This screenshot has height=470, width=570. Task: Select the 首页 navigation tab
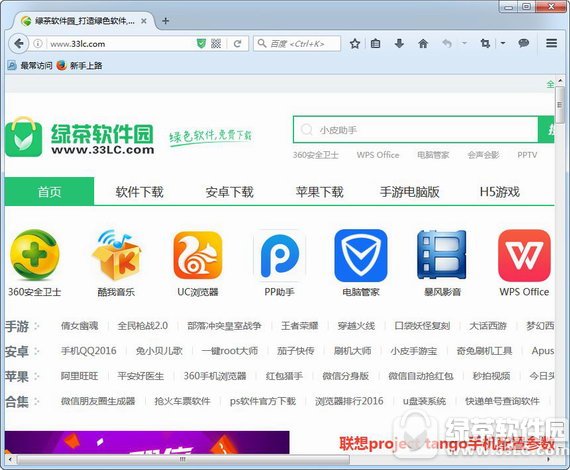coord(49,192)
